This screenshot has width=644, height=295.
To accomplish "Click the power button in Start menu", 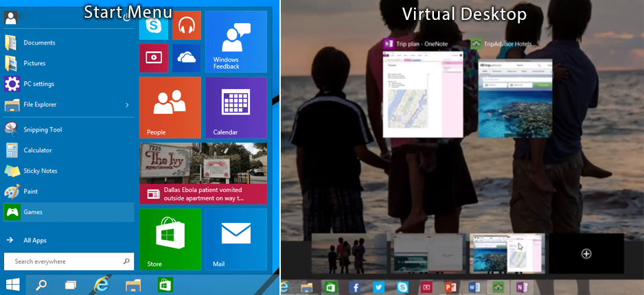I will click(x=126, y=16).
